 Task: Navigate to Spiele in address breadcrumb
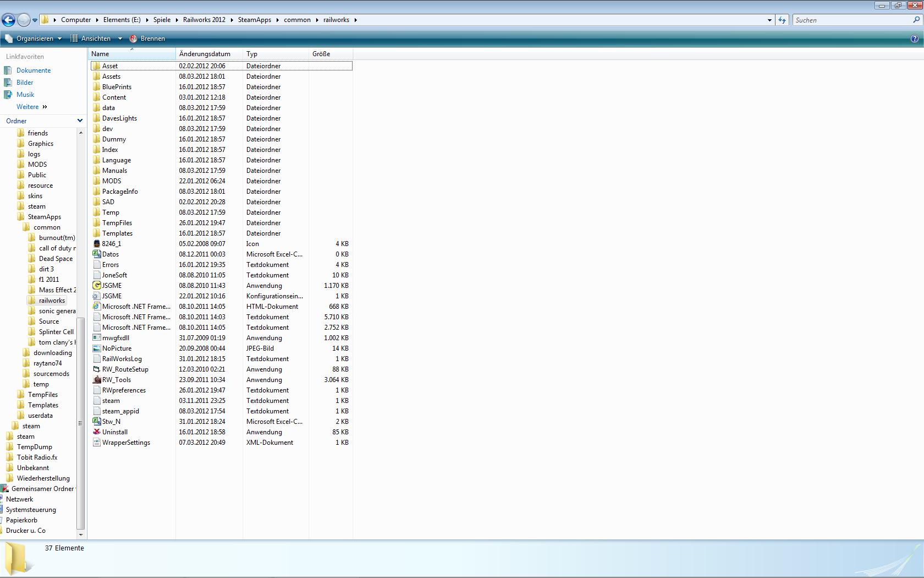[x=162, y=20]
